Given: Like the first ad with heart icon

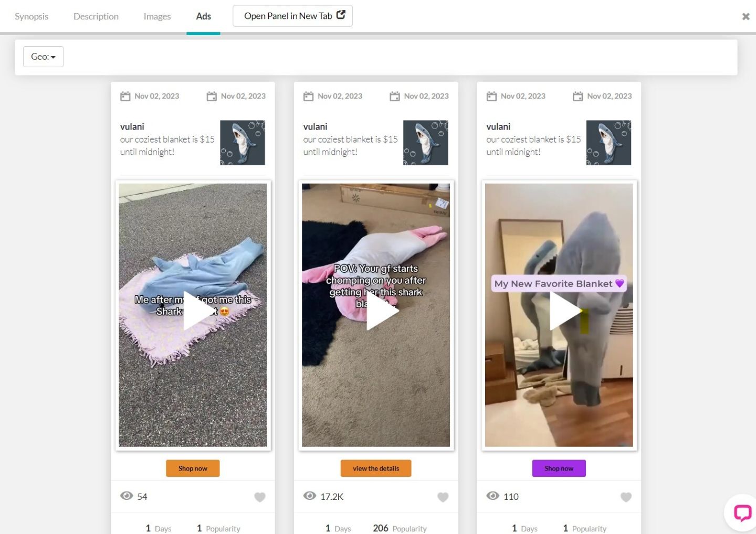Looking at the screenshot, I should point(260,497).
